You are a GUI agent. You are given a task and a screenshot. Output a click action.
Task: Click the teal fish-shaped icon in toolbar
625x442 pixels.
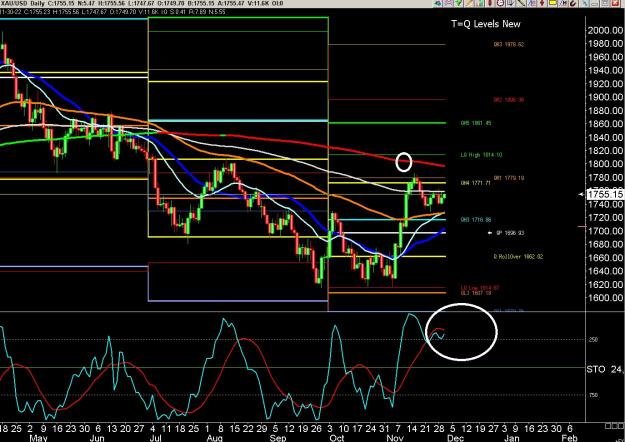tap(438, 3)
